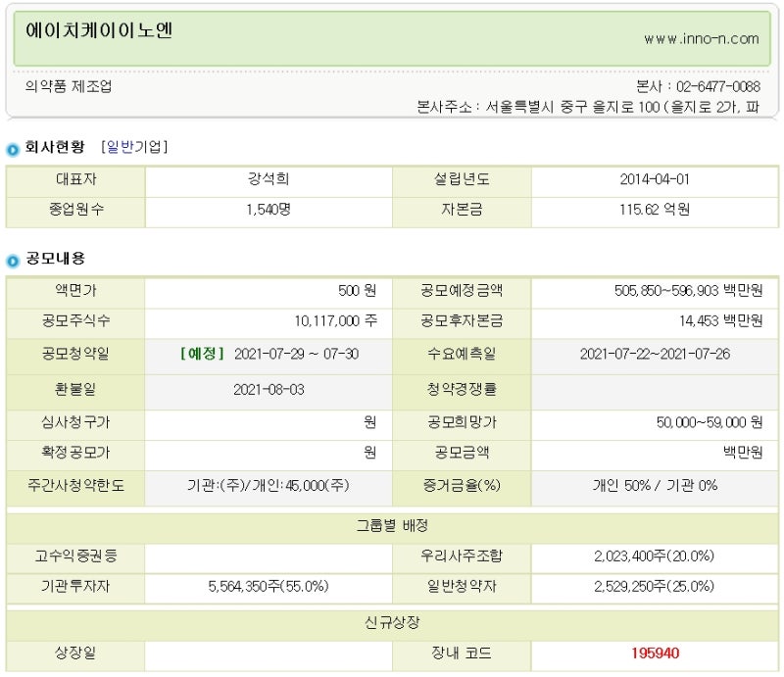The height and width of the screenshot is (677, 784).
Task: Select the 기관투자자 allocation 5,564,350주(55.0%)
Action: tap(268, 586)
